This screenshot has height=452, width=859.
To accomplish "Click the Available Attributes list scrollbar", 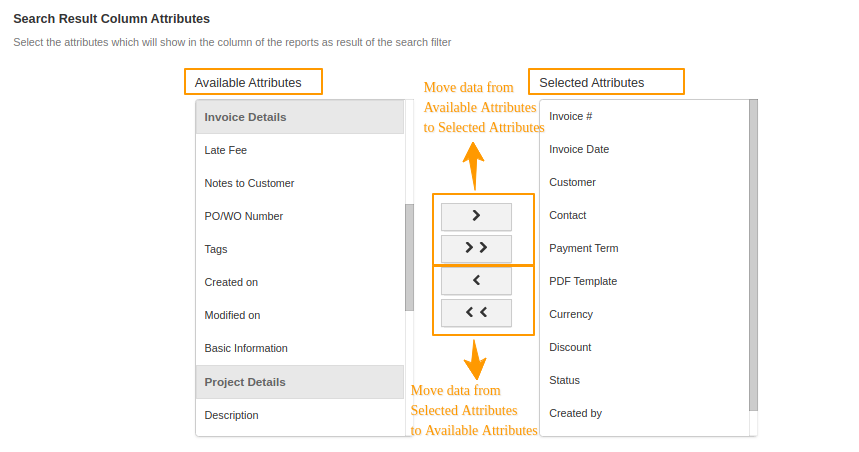I will pos(409,257).
